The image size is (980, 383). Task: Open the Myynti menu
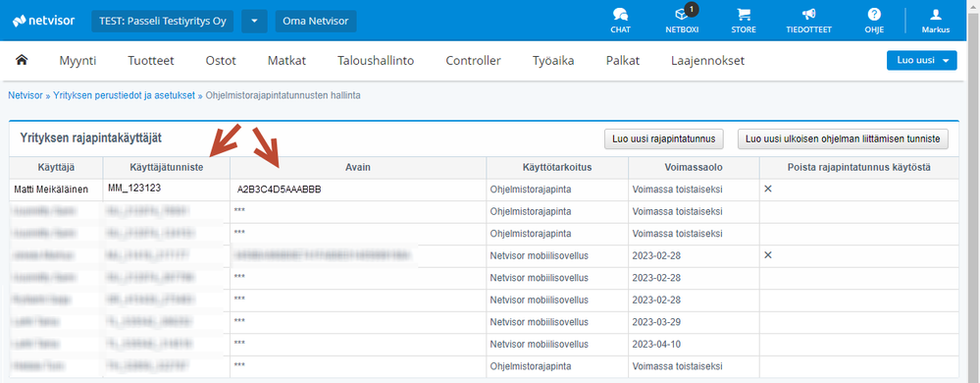point(77,61)
